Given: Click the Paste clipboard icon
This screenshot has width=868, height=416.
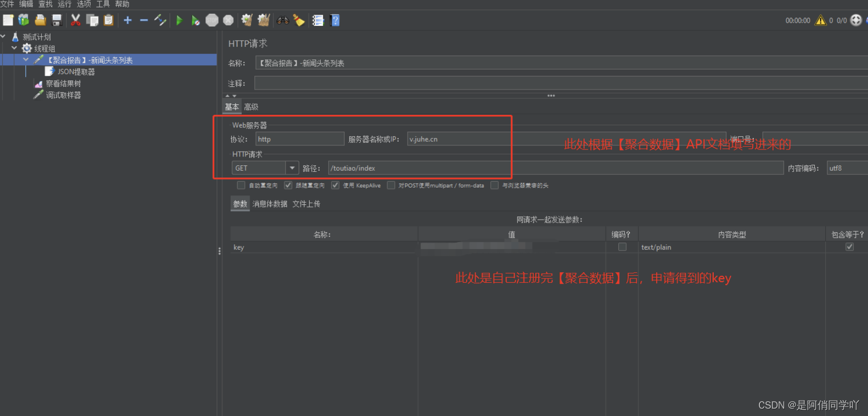Looking at the screenshot, I should [x=108, y=21].
